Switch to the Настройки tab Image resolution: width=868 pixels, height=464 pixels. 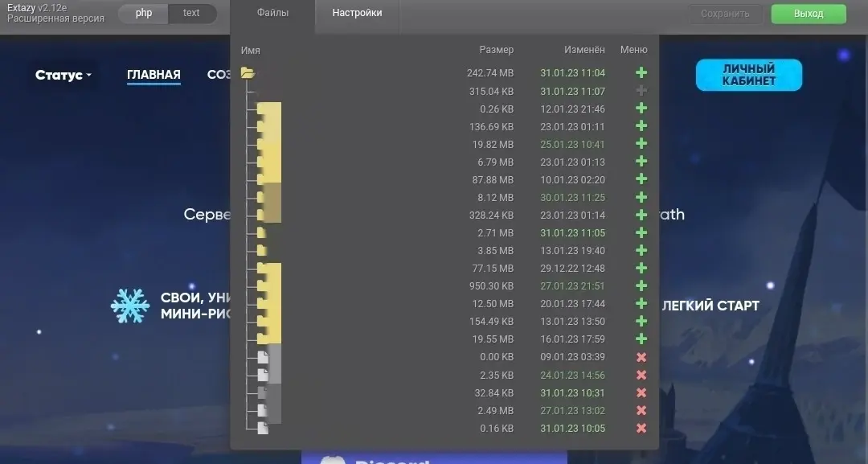[x=357, y=14]
